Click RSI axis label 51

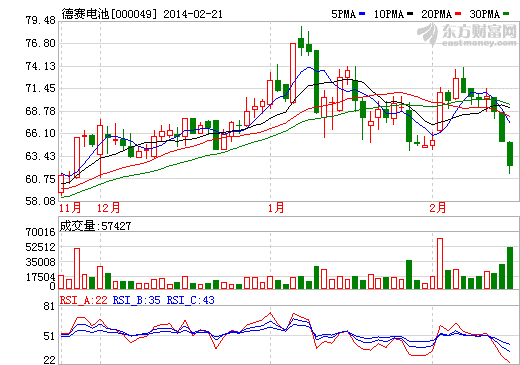coord(49,336)
